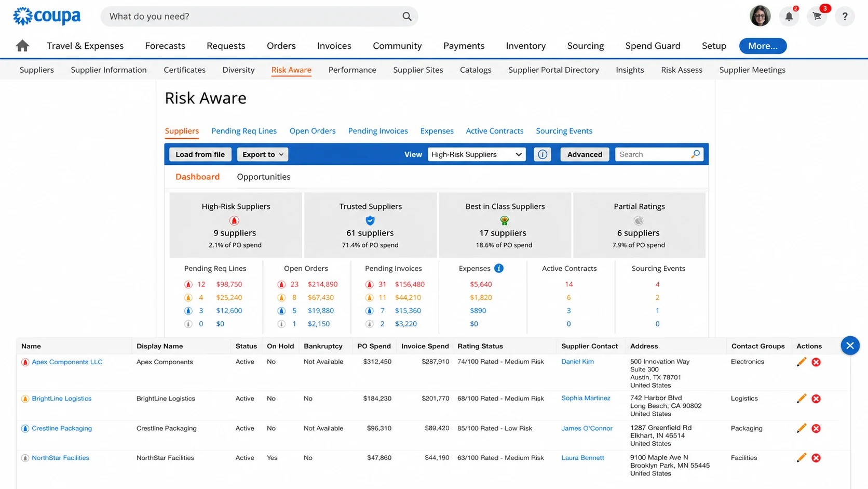
Task: Sort by the PO Spend column header
Action: (374, 346)
